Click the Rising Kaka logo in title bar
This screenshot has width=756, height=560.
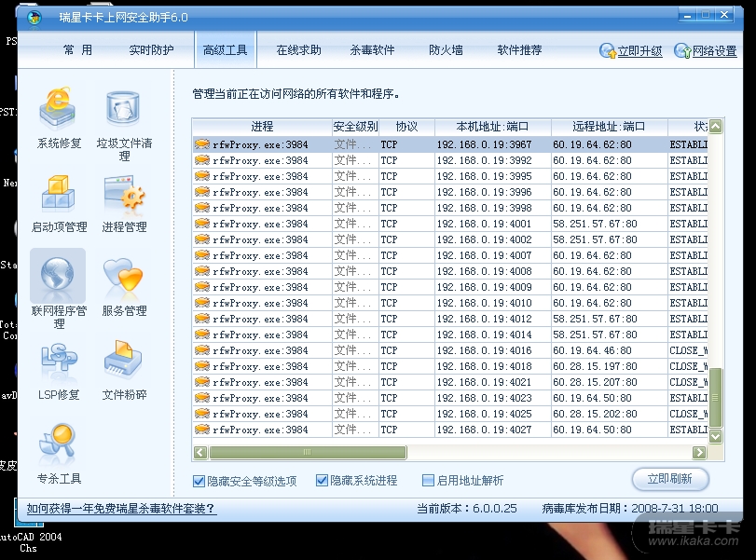34,18
